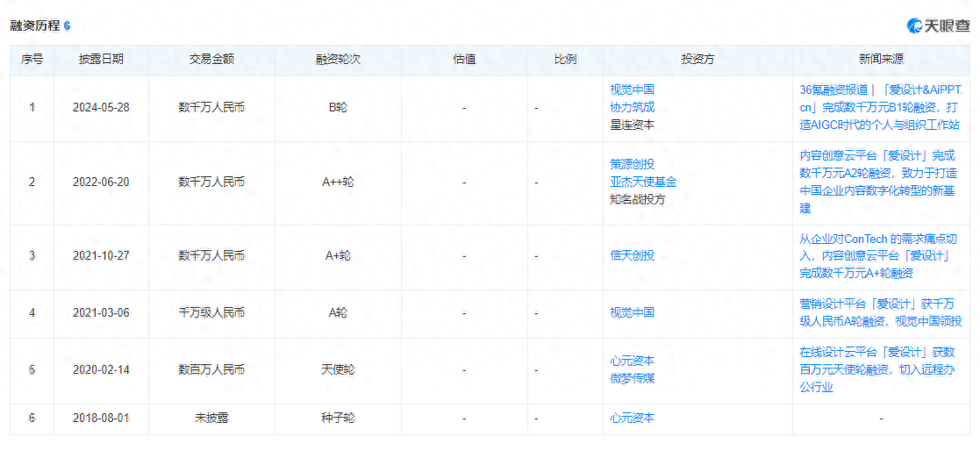Image resolution: width=980 pixels, height=465 pixels.
Task: Select the 2024-05-28 date cell
Action: click(101, 108)
